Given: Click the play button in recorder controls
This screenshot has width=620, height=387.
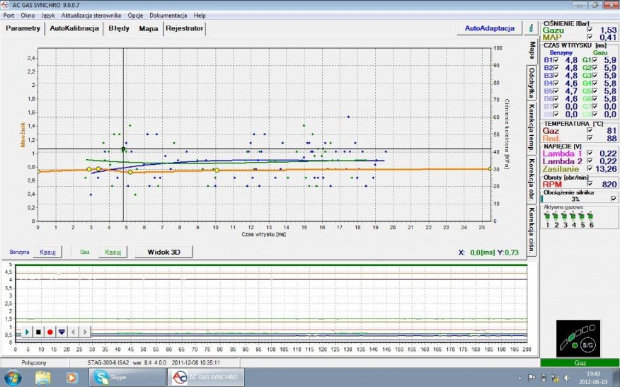Looking at the screenshot, I should click(x=27, y=332).
